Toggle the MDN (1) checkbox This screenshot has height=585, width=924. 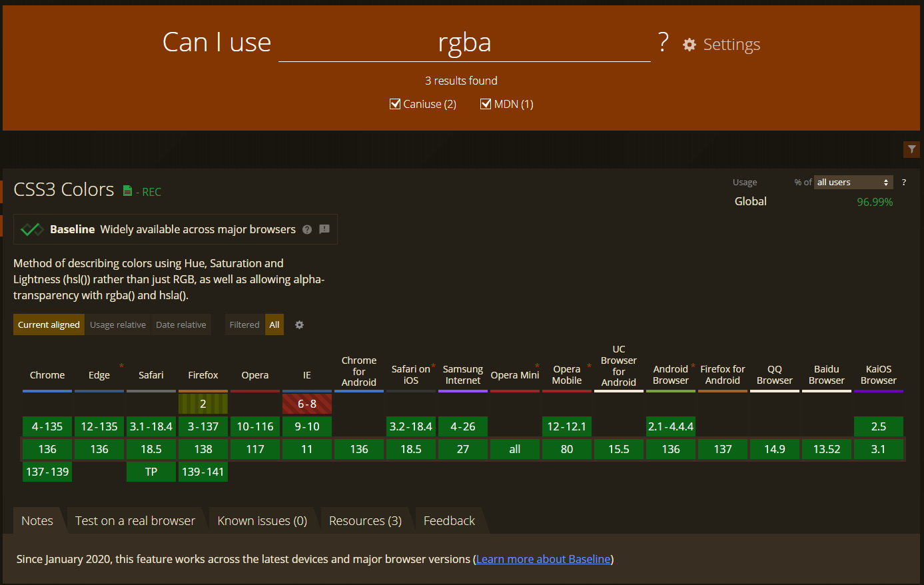pos(486,104)
